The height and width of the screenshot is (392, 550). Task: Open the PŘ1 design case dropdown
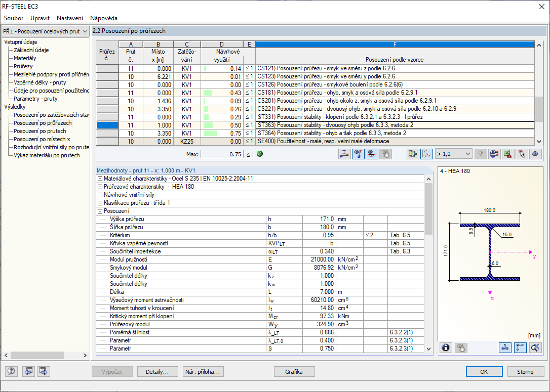[x=46, y=31]
